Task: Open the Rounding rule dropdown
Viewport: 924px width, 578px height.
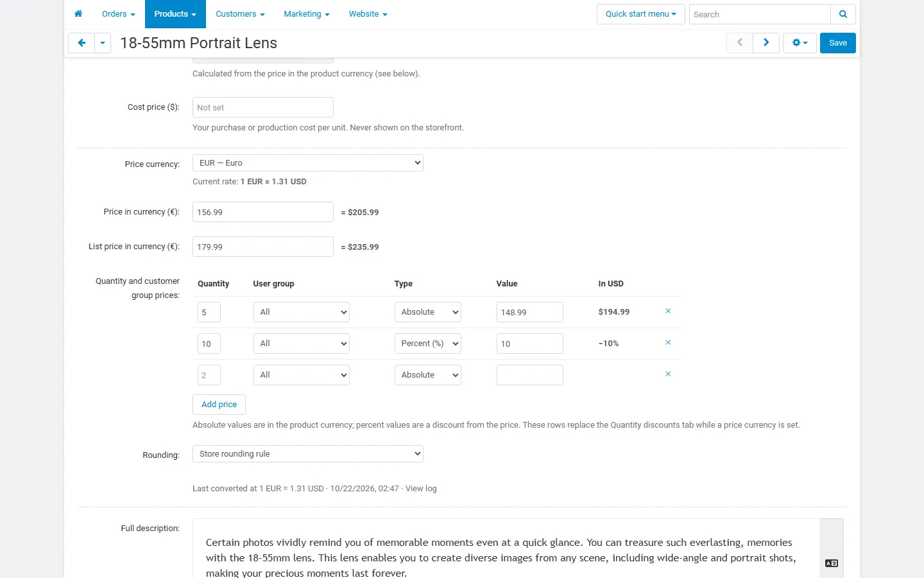Action: click(x=308, y=454)
